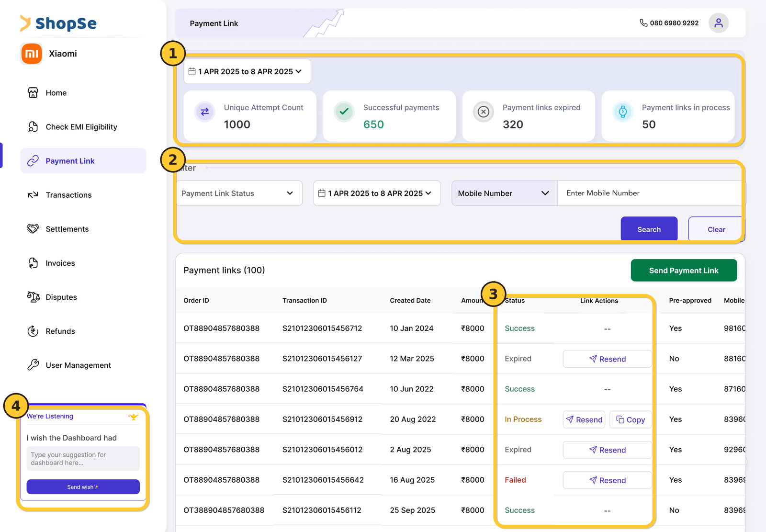The width and height of the screenshot is (766, 532).
Task: Click the Payment links expired cross icon
Action: 484,112
